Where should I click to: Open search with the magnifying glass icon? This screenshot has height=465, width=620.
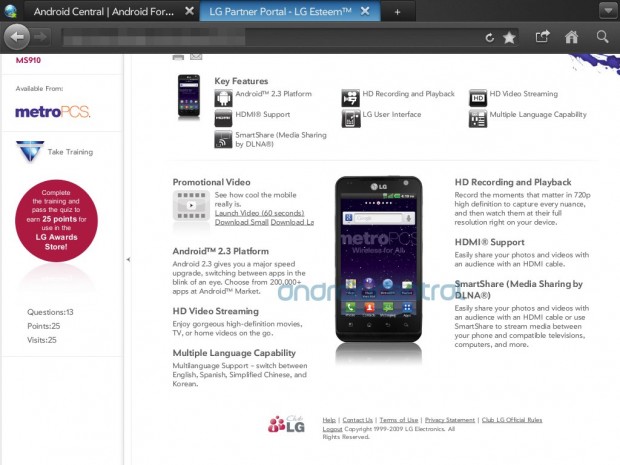point(602,36)
